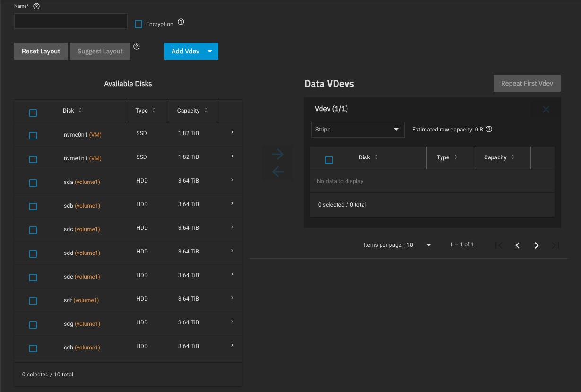Click the help icon beside Suggest Layout
Viewport: 581px width, 392px height.
(x=137, y=46)
